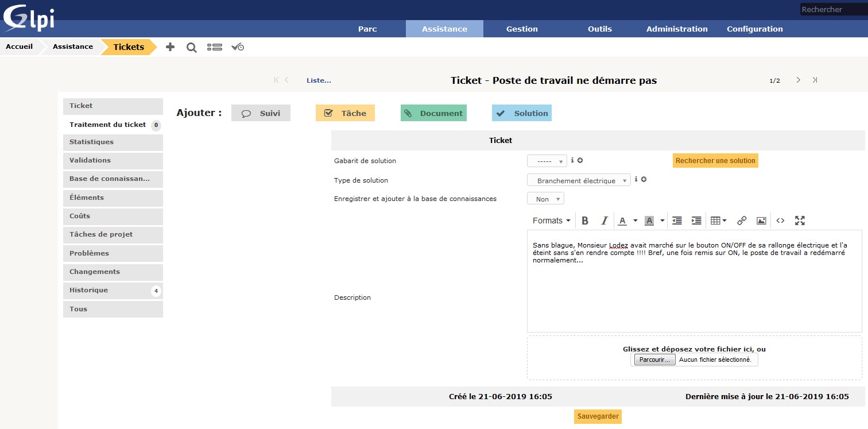The image size is (868, 429).
Task: Click the magnifier search tickets icon
Action: click(192, 47)
